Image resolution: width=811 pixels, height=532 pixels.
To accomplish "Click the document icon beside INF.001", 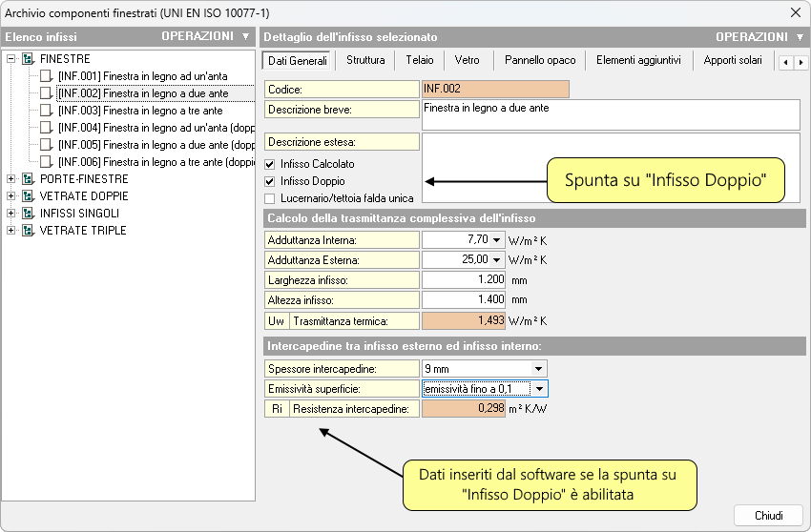I will pos(47,76).
